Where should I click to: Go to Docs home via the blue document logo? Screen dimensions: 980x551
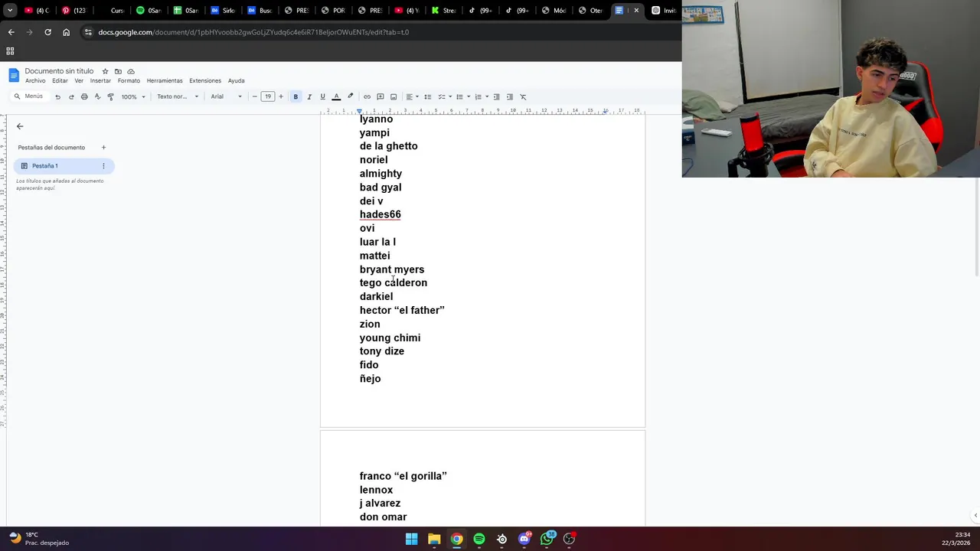[x=14, y=75]
